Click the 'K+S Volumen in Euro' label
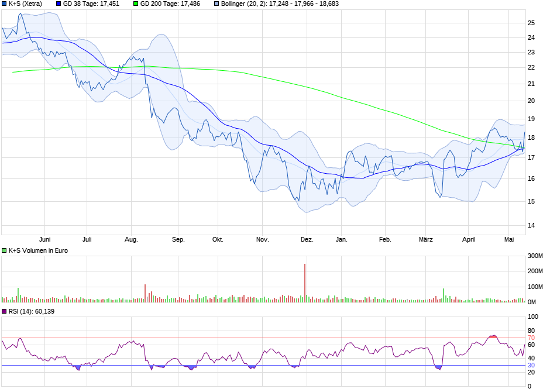The image size is (550, 392). 38,250
